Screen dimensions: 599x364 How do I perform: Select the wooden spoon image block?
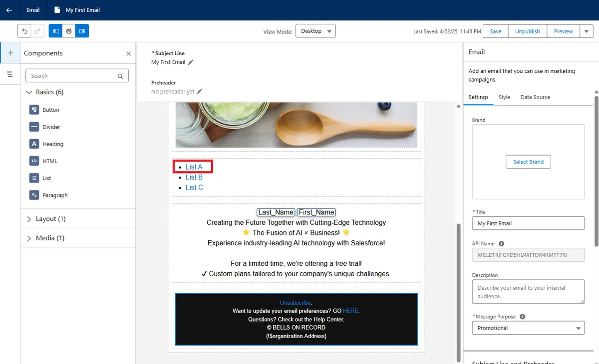[297, 125]
